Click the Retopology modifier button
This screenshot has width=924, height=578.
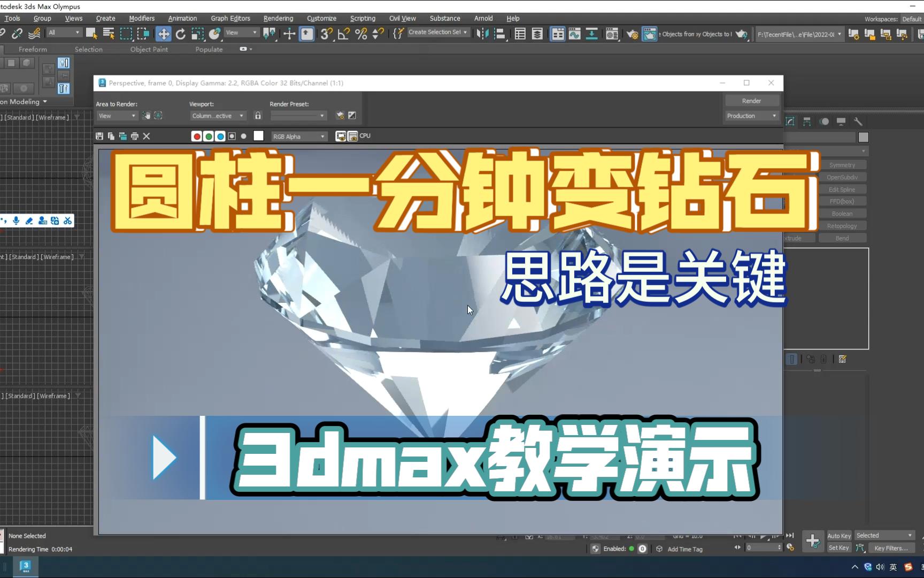[x=842, y=226]
